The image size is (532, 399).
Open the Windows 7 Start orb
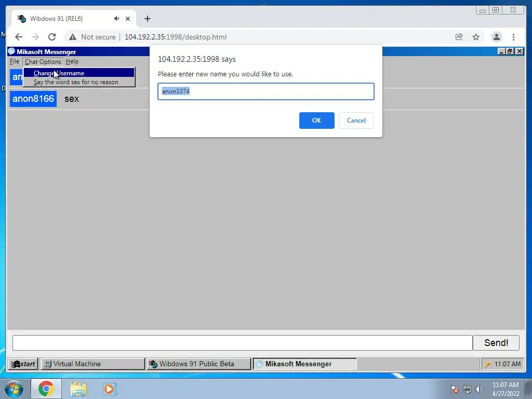click(14, 389)
